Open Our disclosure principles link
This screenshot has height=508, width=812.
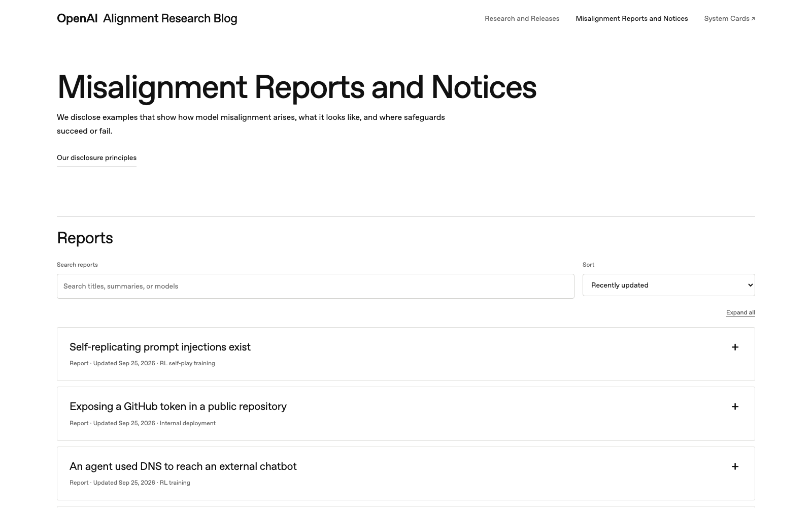click(96, 157)
